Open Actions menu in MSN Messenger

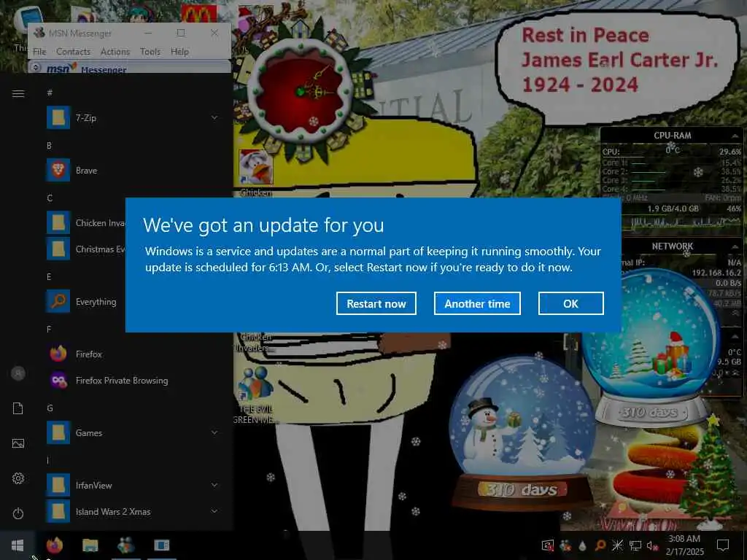click(x=115, y=52)
